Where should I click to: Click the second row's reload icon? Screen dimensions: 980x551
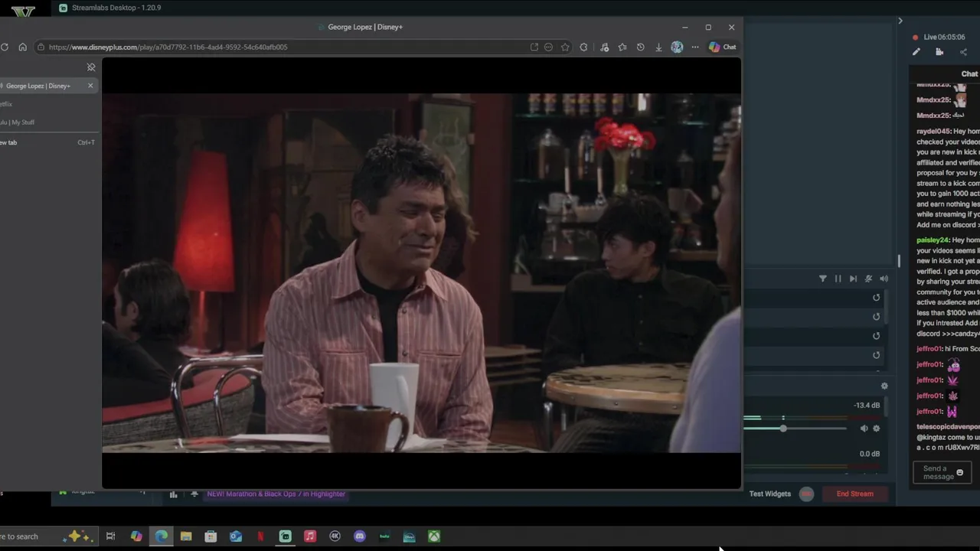point(877,317)
